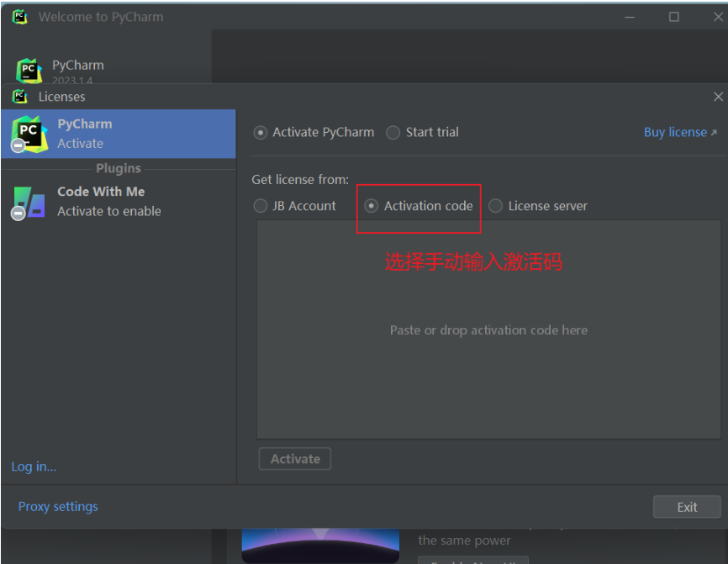The width and height of the screenshot is (728, 564).
Task: Open the Buy license link
Action: pyautogui.click(x=680, y=132)
